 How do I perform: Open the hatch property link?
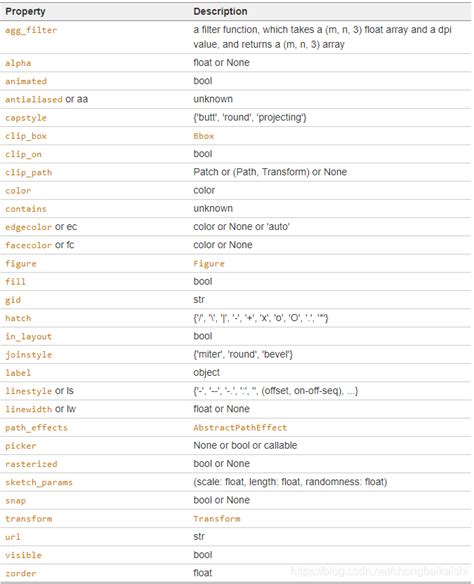[18, 318]
